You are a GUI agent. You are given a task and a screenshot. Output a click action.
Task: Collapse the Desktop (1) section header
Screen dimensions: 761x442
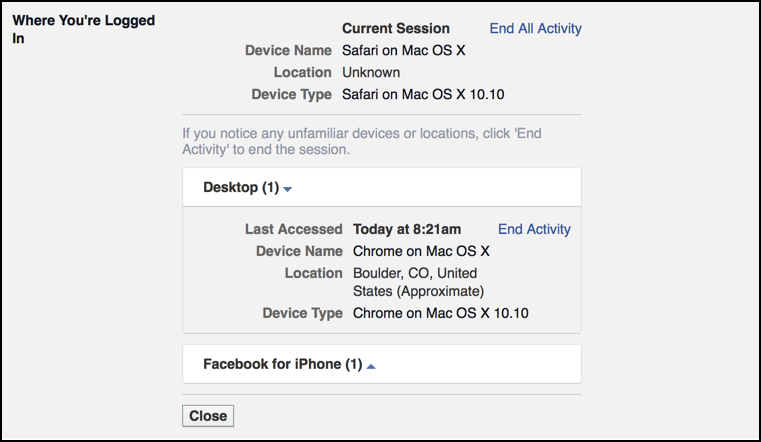point(240,187)
